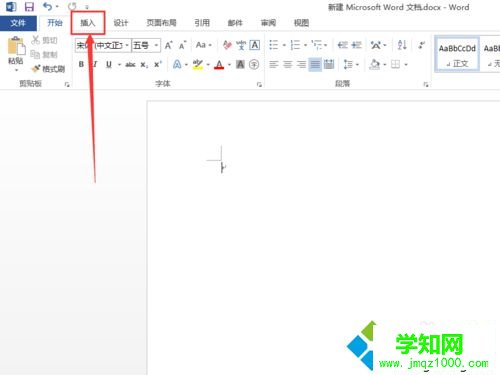Decrease indent in paragraph group
The height and width of the screenshot is (375, 500).
342,45
